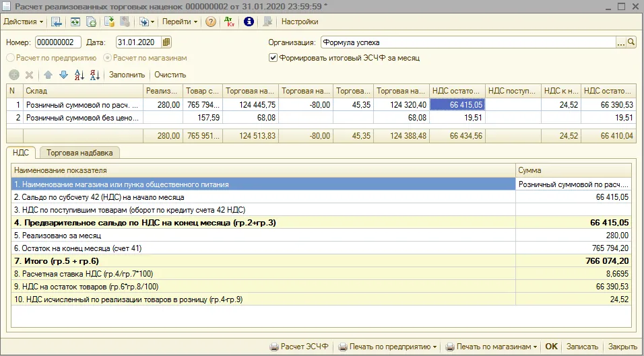
Task: Move row up with arrow icon
Action: (48, 75)
